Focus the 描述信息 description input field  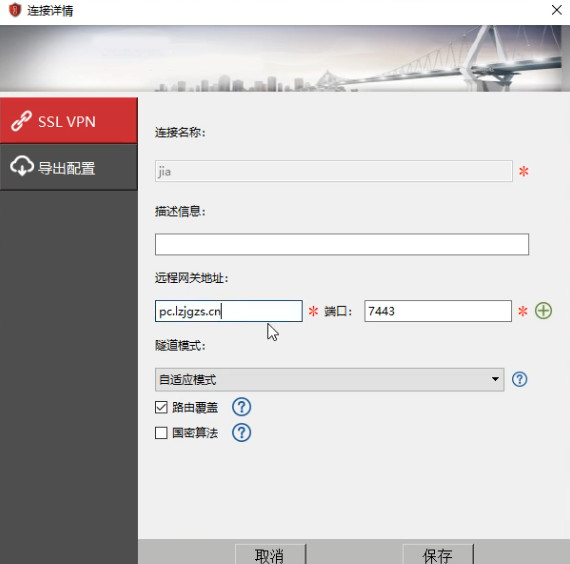click(x=342, y=244)
